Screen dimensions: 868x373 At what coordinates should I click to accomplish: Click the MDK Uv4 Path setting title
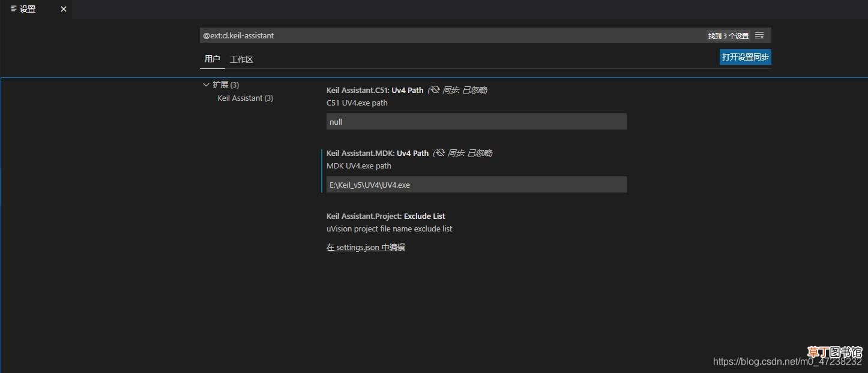tap(378, 153)
